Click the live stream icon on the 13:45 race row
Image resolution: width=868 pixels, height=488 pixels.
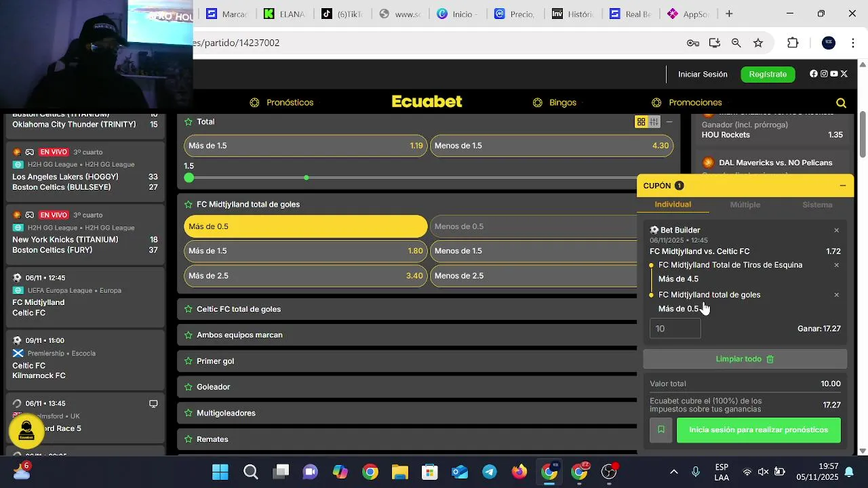point(153,404)
